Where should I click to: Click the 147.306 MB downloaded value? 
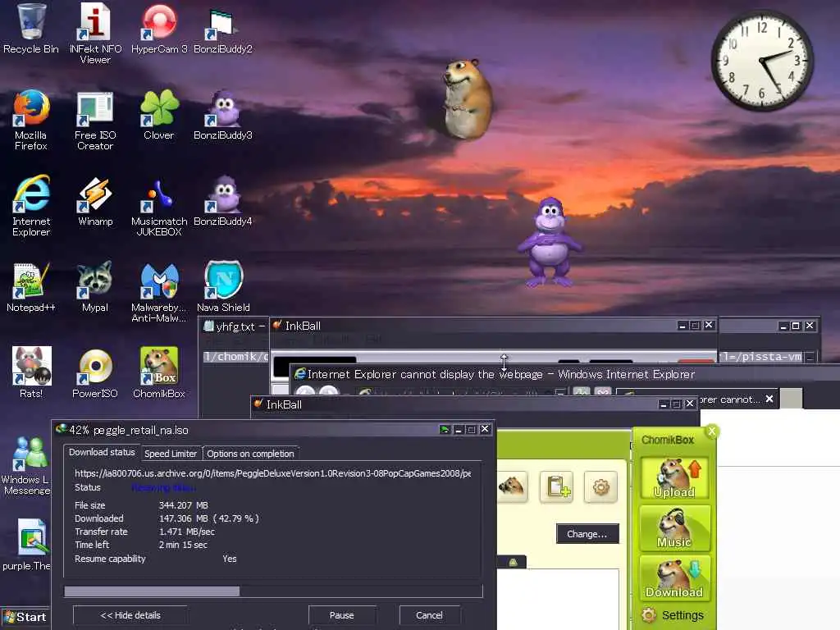tap(209, 518)
